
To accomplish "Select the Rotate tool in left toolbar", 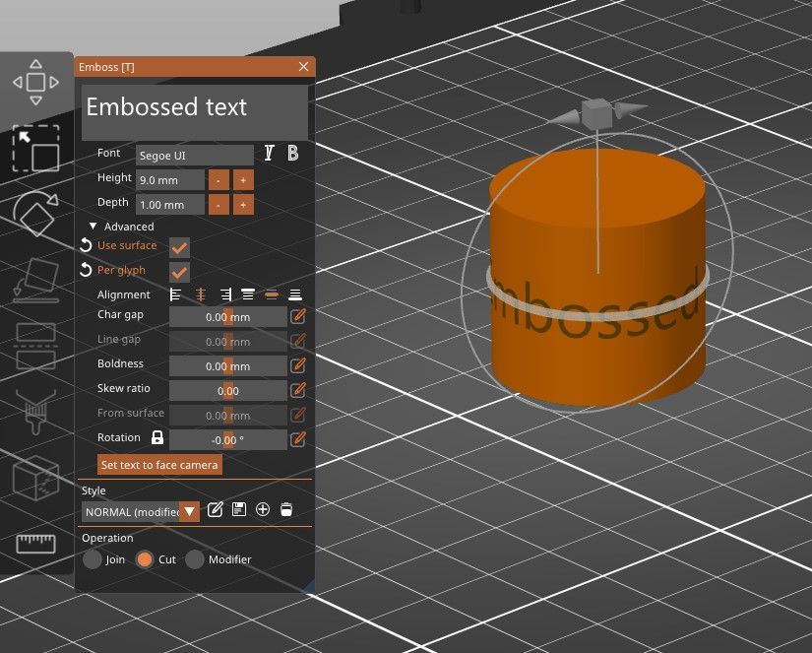I will [35, 214].
